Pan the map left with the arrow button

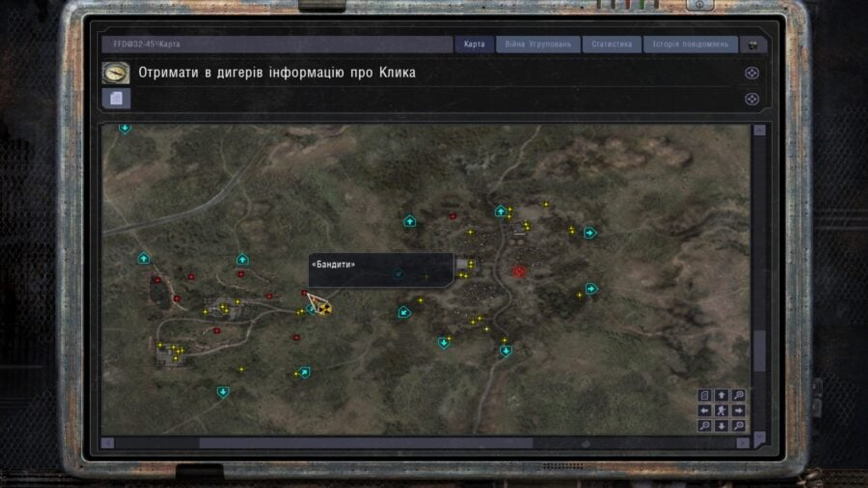point(704,411)
